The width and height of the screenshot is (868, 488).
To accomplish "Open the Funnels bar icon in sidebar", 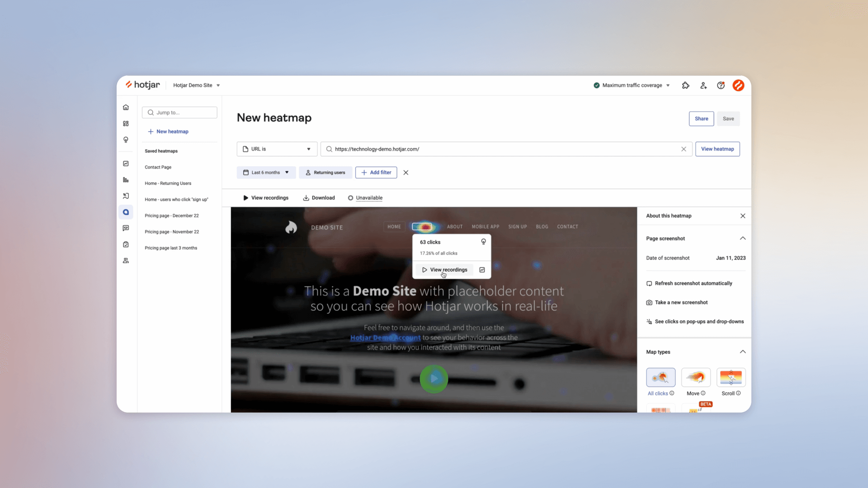I will 126,180.
